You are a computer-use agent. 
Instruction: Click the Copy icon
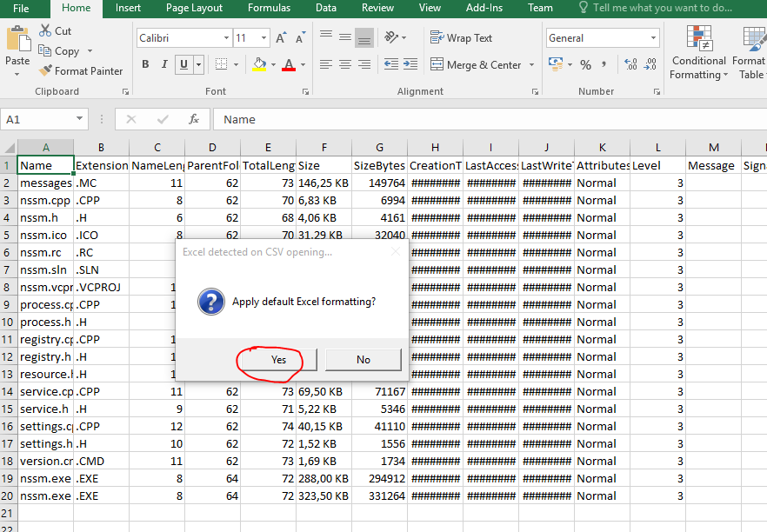point(44,50)
